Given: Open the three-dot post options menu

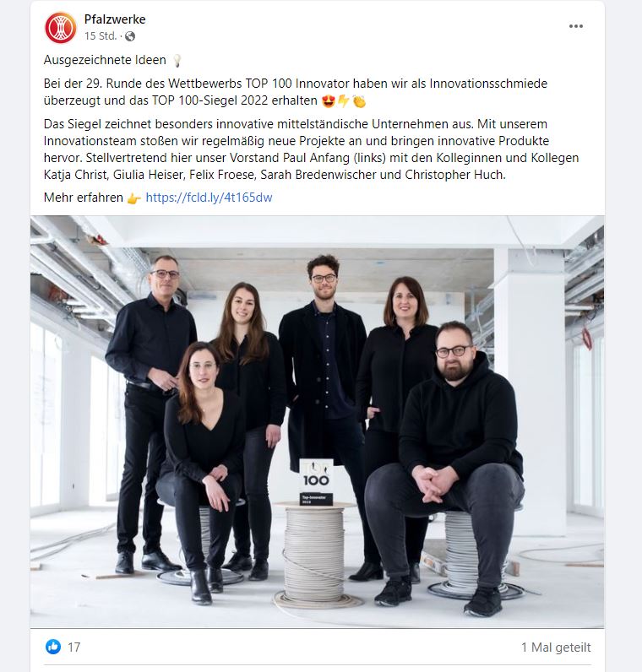Looking at the screenshot, I should click(x=575, y=26).
